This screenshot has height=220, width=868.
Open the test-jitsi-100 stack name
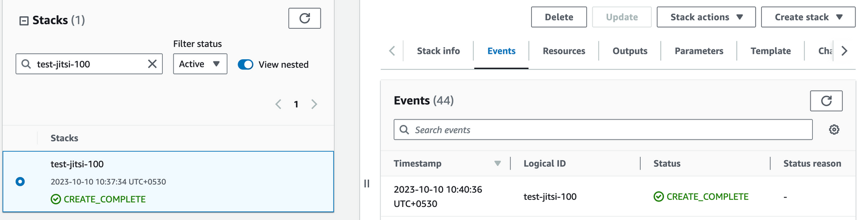coord(77,164)
